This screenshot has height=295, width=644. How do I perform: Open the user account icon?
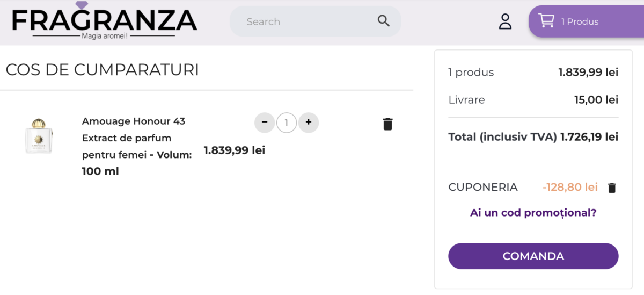click(505, 21)
